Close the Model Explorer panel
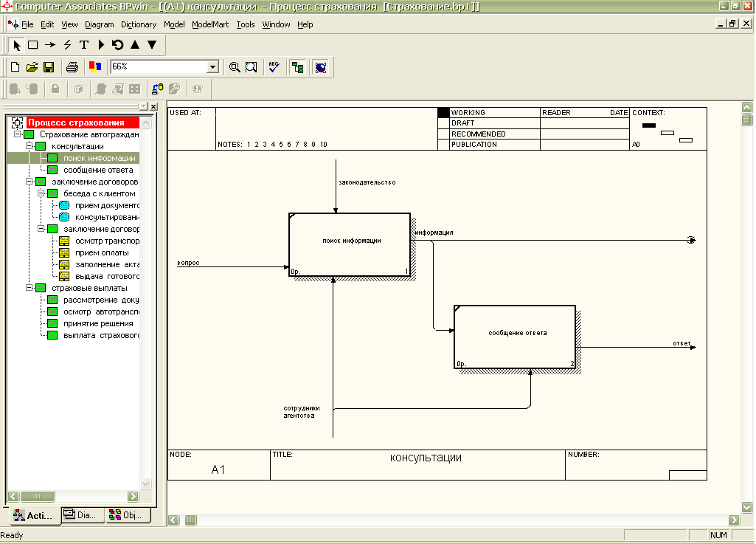The height and width of the screenshot is (544, 756). (x=153, y=107)
